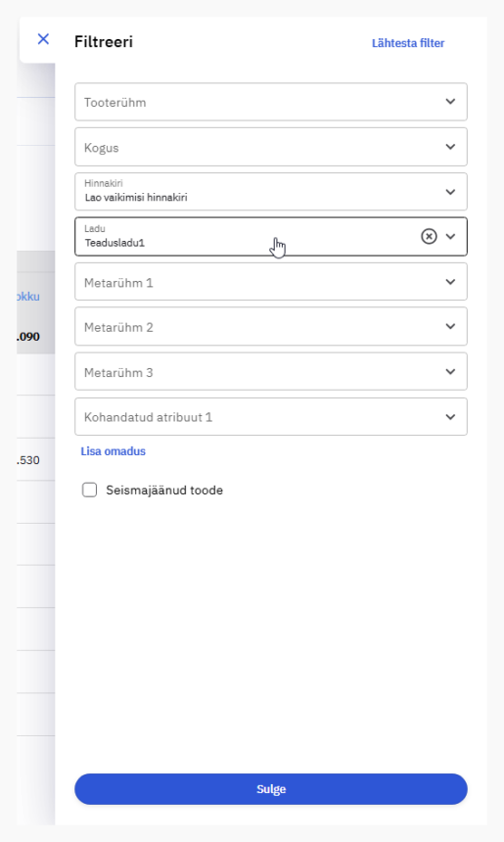Open the Metarühm 1 chevron
This screenshot has width=504, height=842.
[450, 282]
